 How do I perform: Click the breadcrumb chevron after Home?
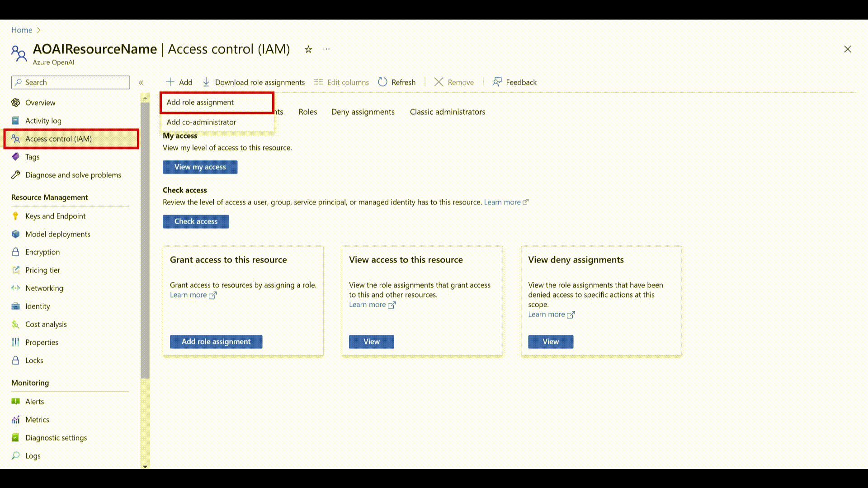coord(38,30)
